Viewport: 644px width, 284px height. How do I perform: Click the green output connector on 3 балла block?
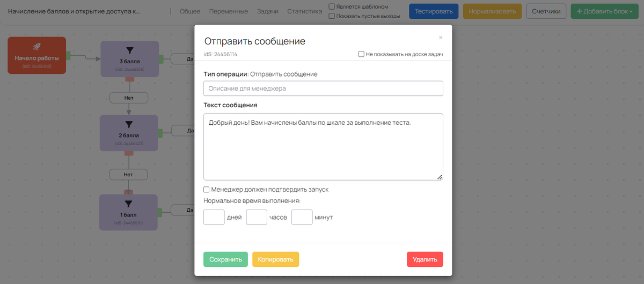coord(160,59)
